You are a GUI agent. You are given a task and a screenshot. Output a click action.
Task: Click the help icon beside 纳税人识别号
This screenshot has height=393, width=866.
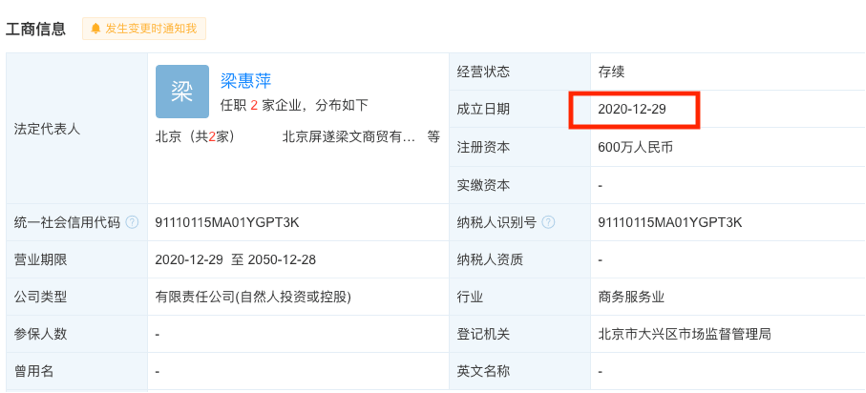pyautogui.click(x=548, y=222)
